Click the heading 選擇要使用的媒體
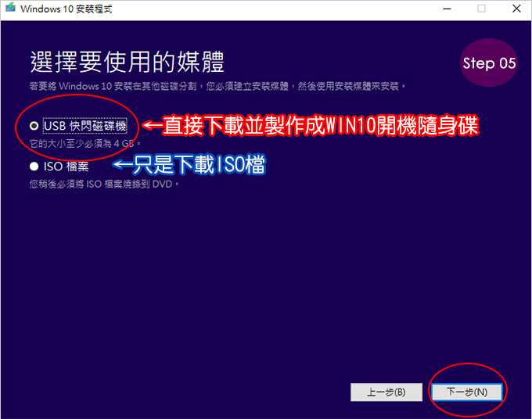Screen dimensions: 532x419 click(x=128, y=62)
